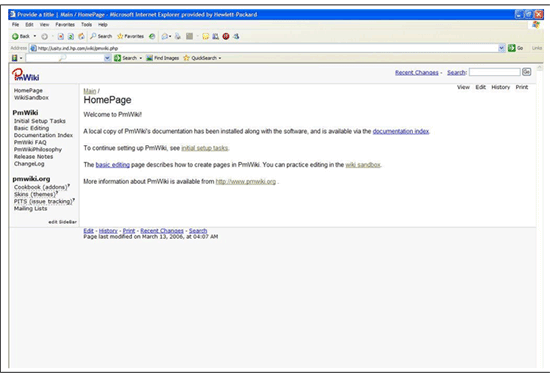Click the Messenger people toolbar icon
This screenshot has width=550, height=378.
[x=236, y=36]
